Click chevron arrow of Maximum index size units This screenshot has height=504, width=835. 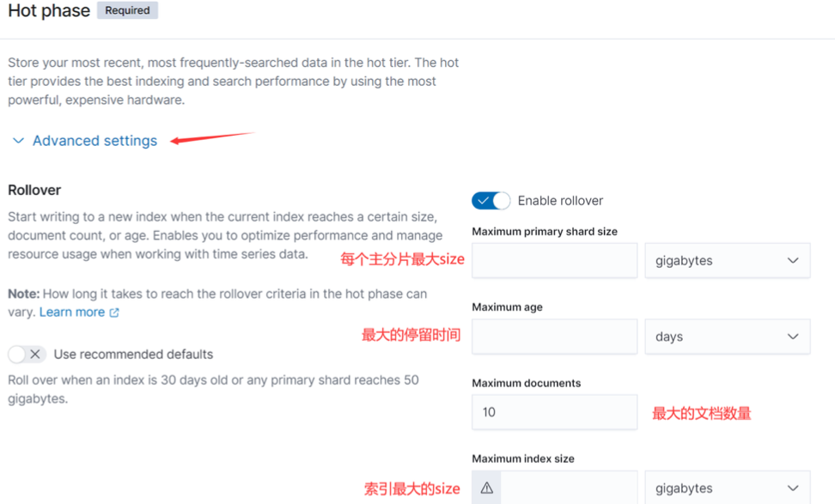pyautogui.click(x=793, y=488)
